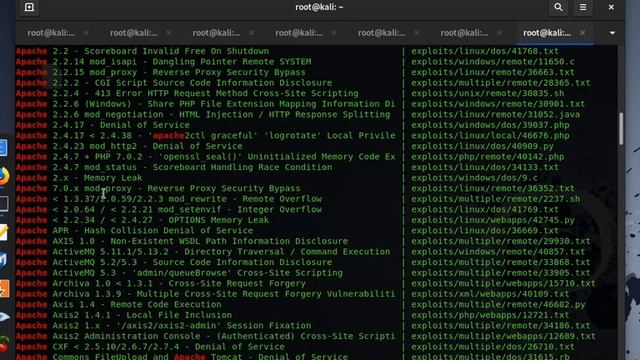
Task: Click '7.0.x mod_proxy - Reverse Proxy Security Bypass'
Action: (x=176, y=189)
